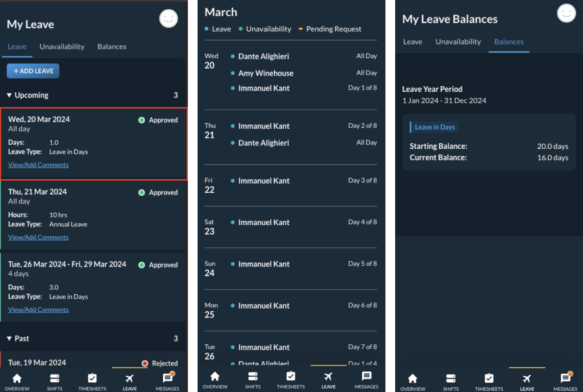Collapse the Past leave section
The height and width of the screenshot is (392, 583).
(x=10, y=339)
